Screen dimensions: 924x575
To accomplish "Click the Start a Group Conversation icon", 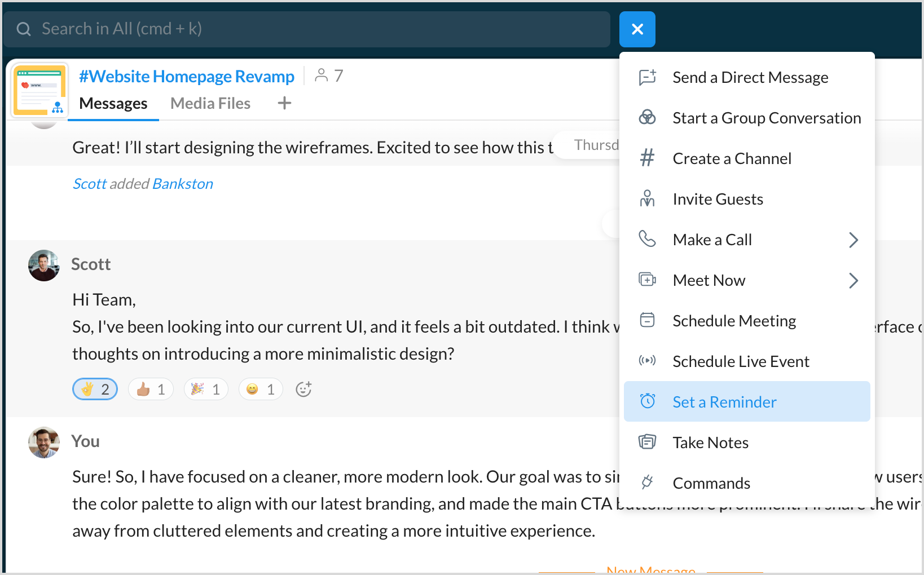I will coord(647,118).
